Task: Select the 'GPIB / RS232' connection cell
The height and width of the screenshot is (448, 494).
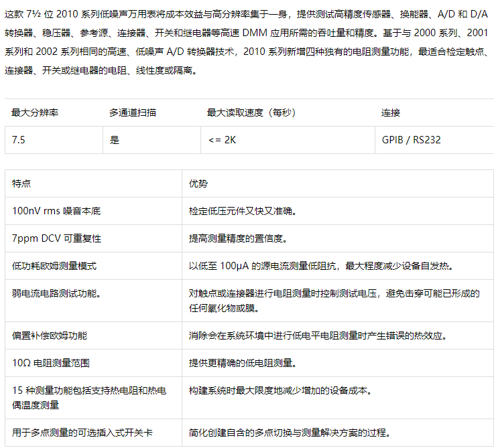Action: 434,140
